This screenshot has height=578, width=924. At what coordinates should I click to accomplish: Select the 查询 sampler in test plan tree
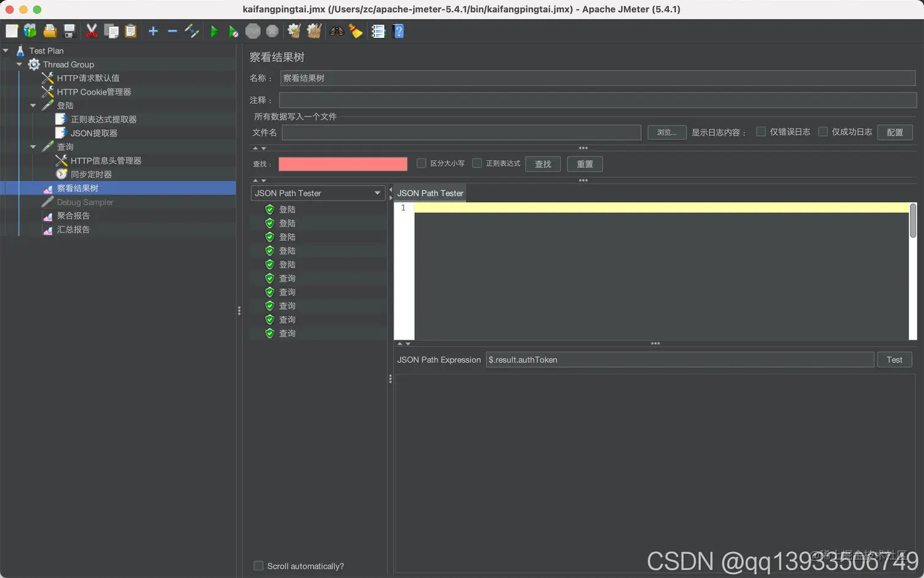[65, 147]
